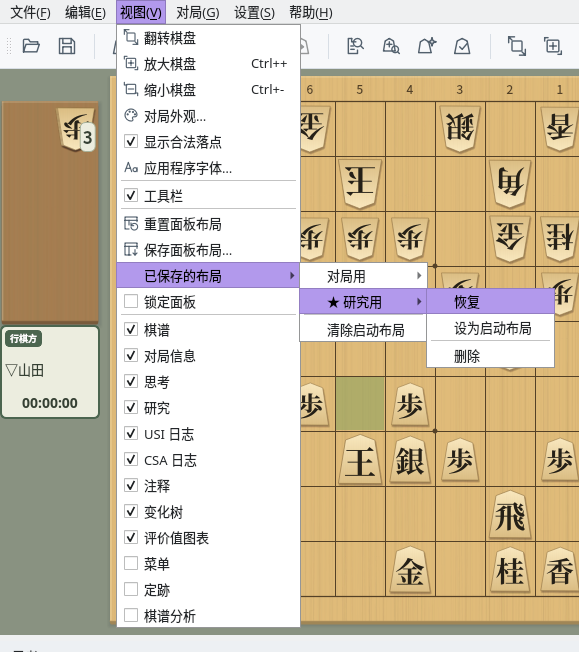Screen dimensions: 579x652
Task: Toggle CSA 日志 panel checkbox
Action: pyautogui.click(x=131, y=459)
